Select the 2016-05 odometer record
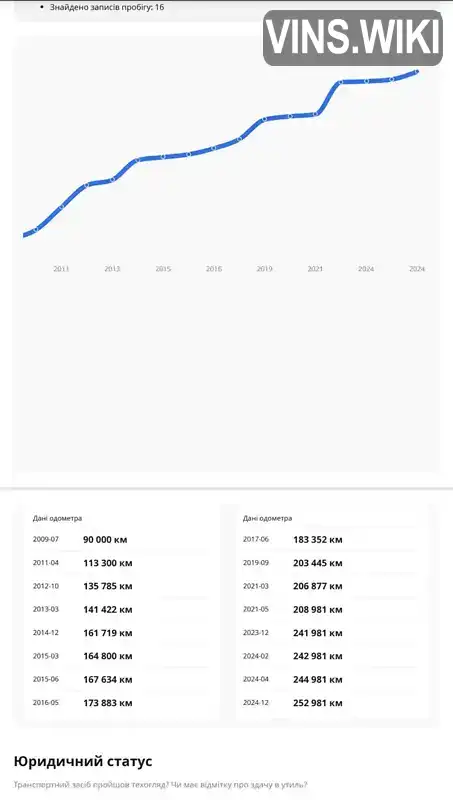453x800 pixels. (120, 703)
